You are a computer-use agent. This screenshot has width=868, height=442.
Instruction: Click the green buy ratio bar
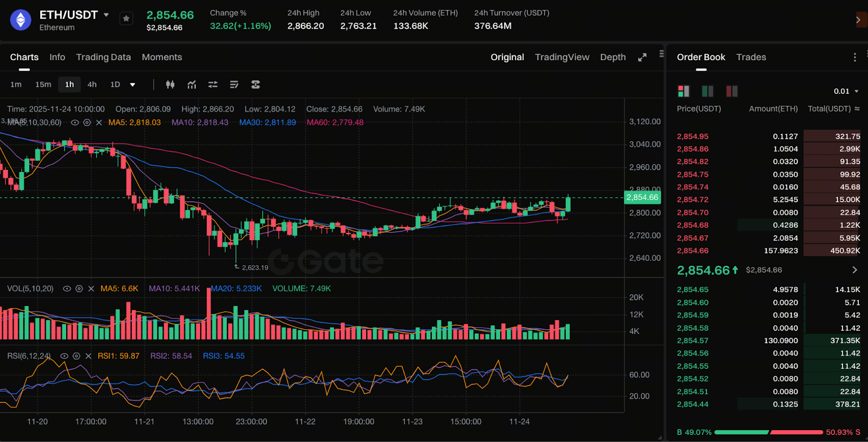click(742, 432)
